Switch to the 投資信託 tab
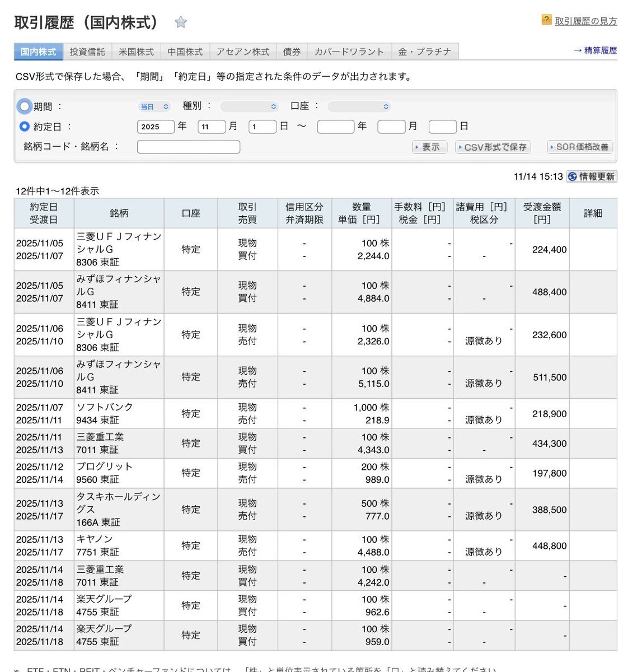This screenshot has height=672, width=628. point(87,52)
